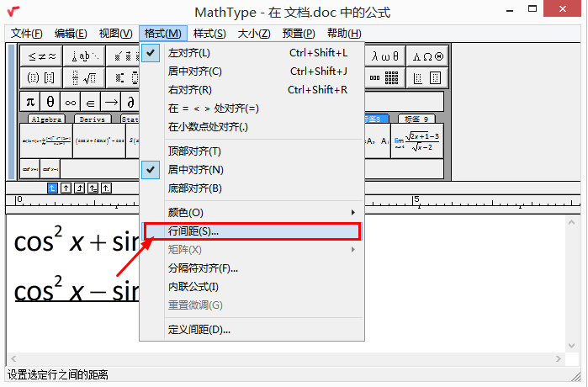Insert the first Algebra series formula thumbnail

pyautogui.click(x=46, y=141)
